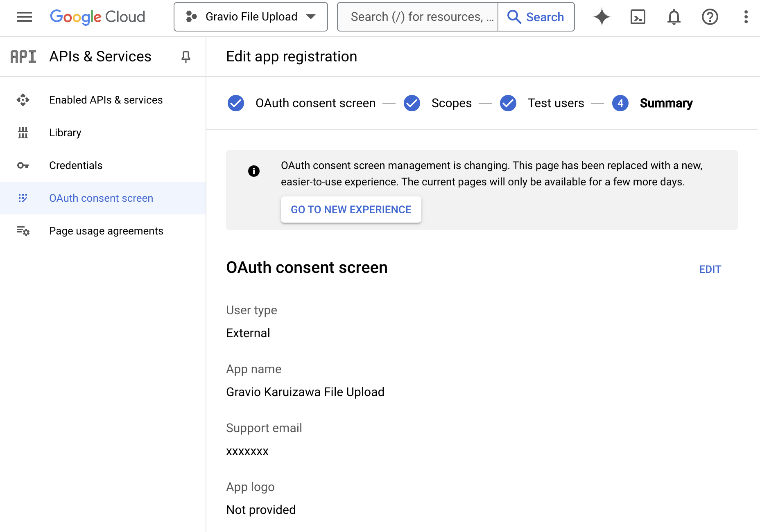The height and width of the screenshot is (532, 760).
Task: Click EDIT for OAuth consent screen
Action: [x=710, y=269]
